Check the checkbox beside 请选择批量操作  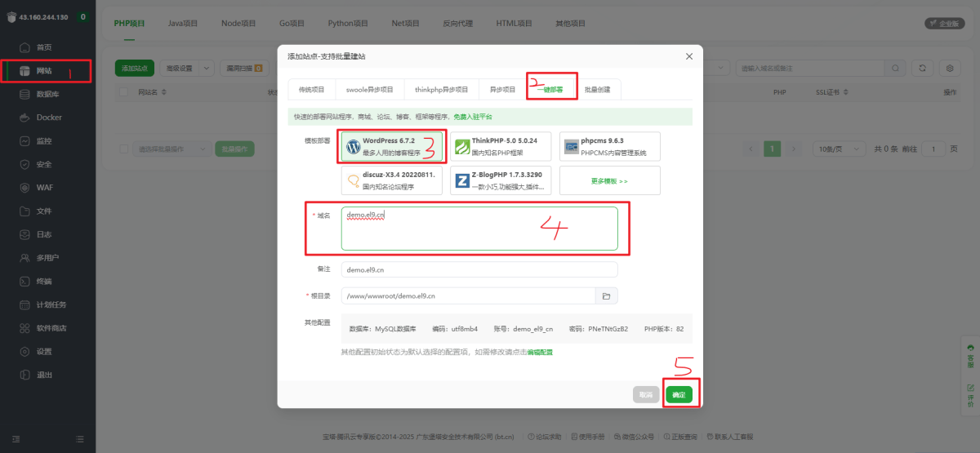point(124,149)
